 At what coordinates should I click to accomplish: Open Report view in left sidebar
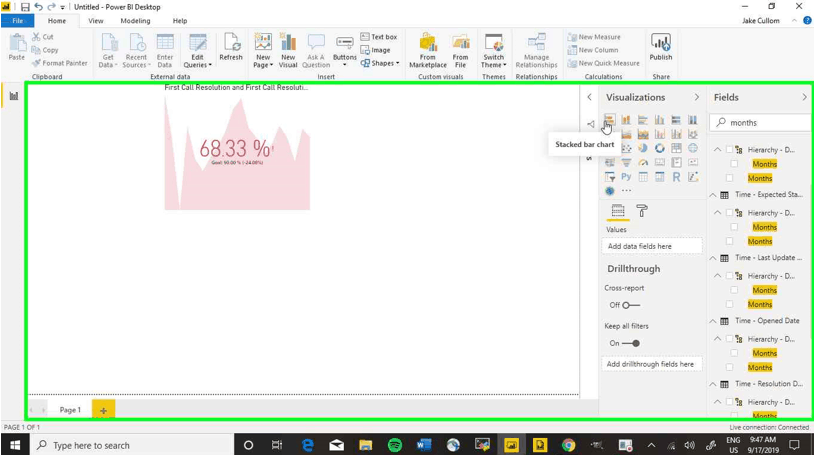click(14, 96)
